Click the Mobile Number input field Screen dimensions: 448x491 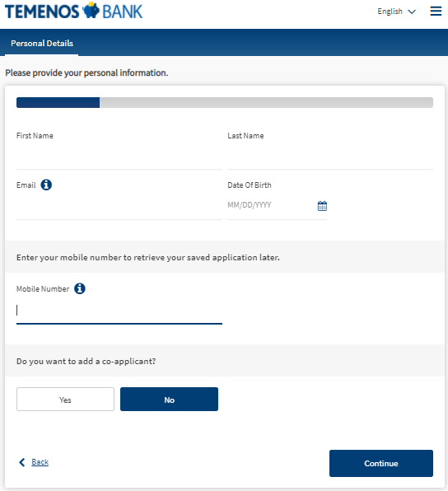tap(119, 311)
